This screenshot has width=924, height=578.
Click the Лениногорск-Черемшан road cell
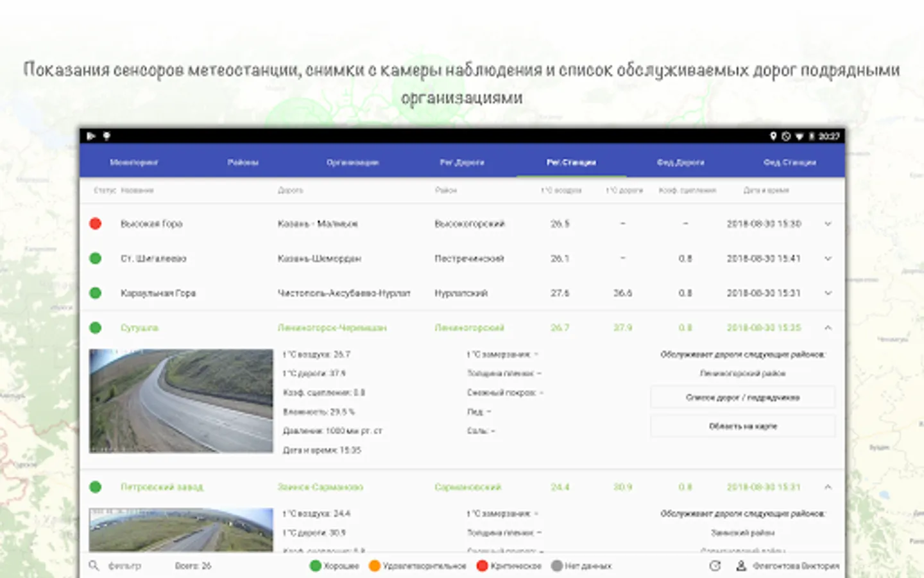click(332, 328)
